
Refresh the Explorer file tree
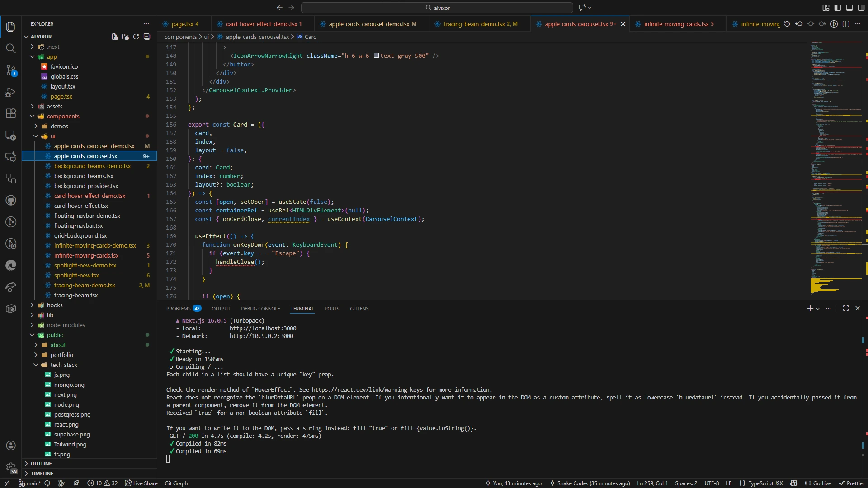(x=136, y=37)
